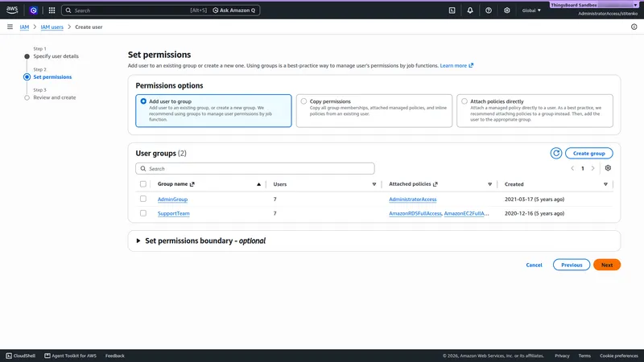The width and height of the screenshot is (644, 362).
Task: Launch CloudShell from the top bar icon
Action: point(452,10)
